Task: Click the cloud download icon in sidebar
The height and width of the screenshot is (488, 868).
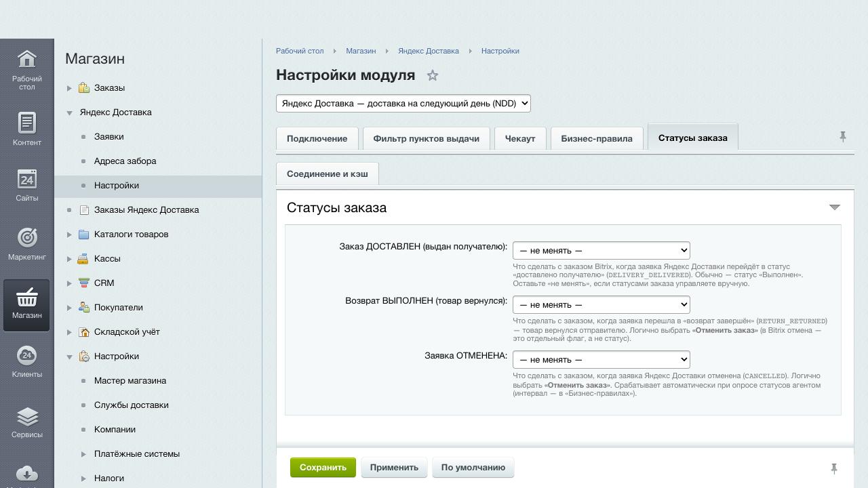Action: click(x=26, y=474)
